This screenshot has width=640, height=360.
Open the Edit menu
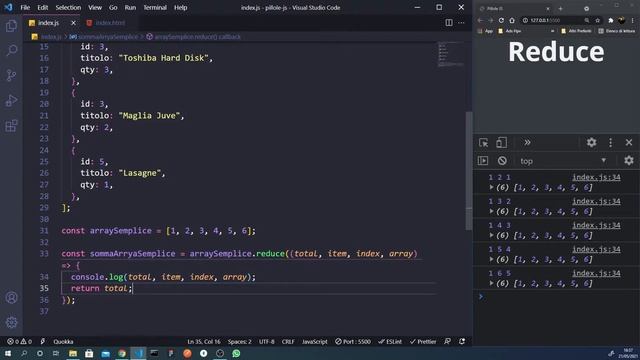click(42, 7)
